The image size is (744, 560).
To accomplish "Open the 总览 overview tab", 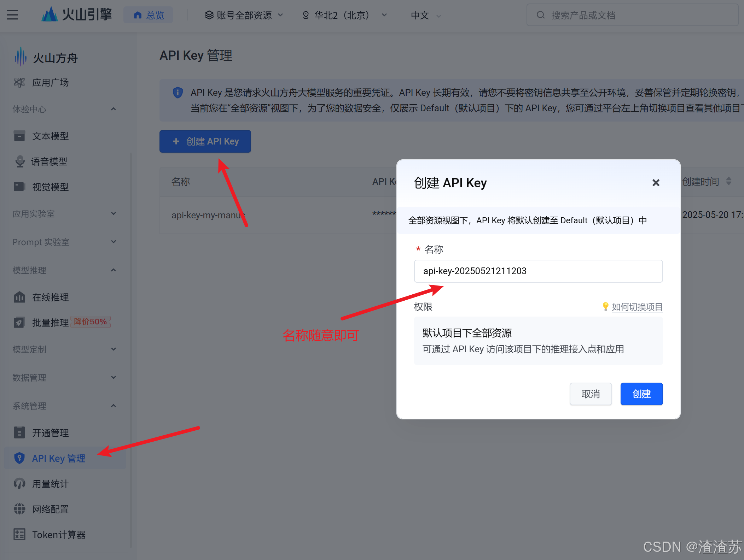I will point(149,15).
